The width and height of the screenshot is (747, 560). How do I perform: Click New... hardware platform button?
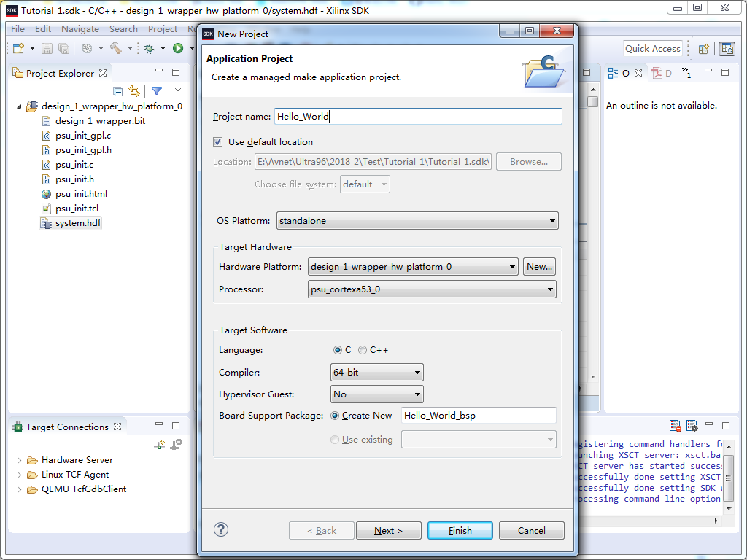coord(539,267)
